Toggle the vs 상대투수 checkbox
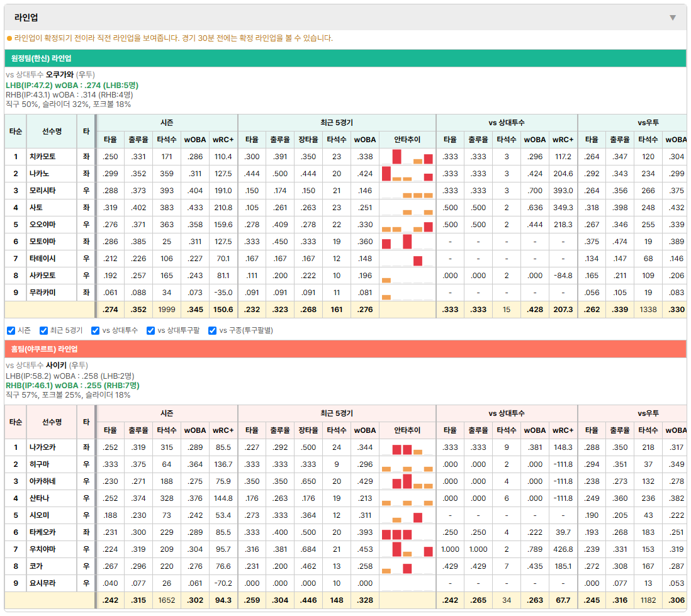This screenshot has height=616, width=691. click(95, 330)
